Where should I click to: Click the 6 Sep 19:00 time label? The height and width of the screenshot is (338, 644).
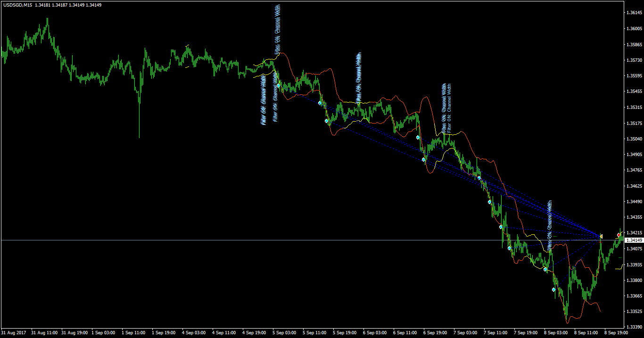click(435, 333)
